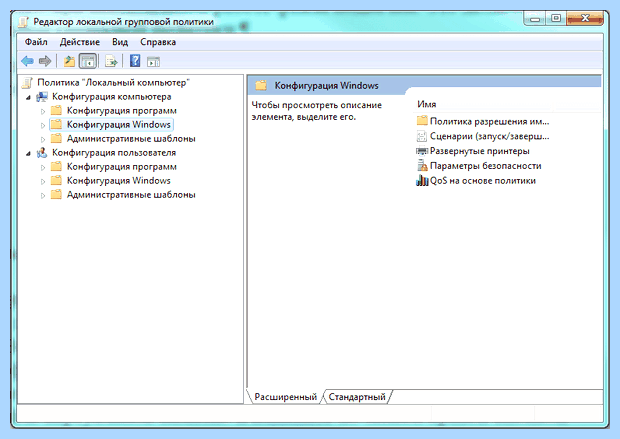The height and width of the screenshot is (439, 620).
Task: Click the Back arrow toolbar icon
Action: pos(27,61)
